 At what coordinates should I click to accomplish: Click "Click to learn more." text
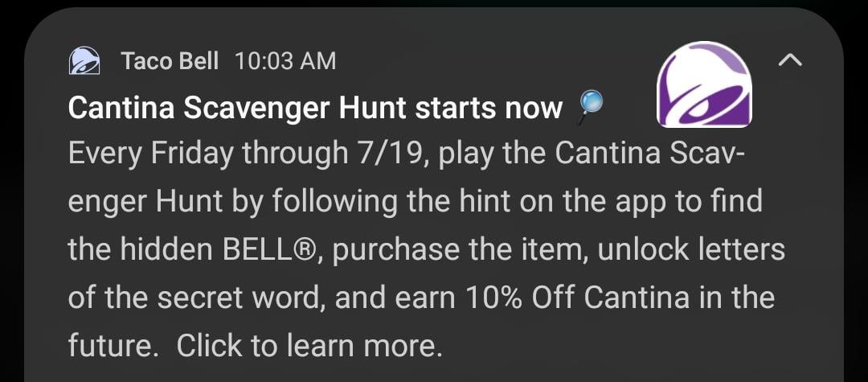pyautogui.click(x=309, y=346)
